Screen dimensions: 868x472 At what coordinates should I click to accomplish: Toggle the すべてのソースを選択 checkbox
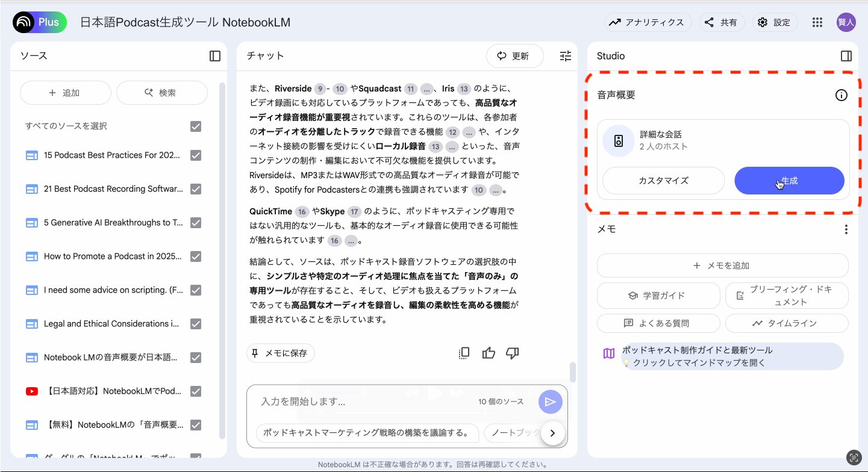195,126
